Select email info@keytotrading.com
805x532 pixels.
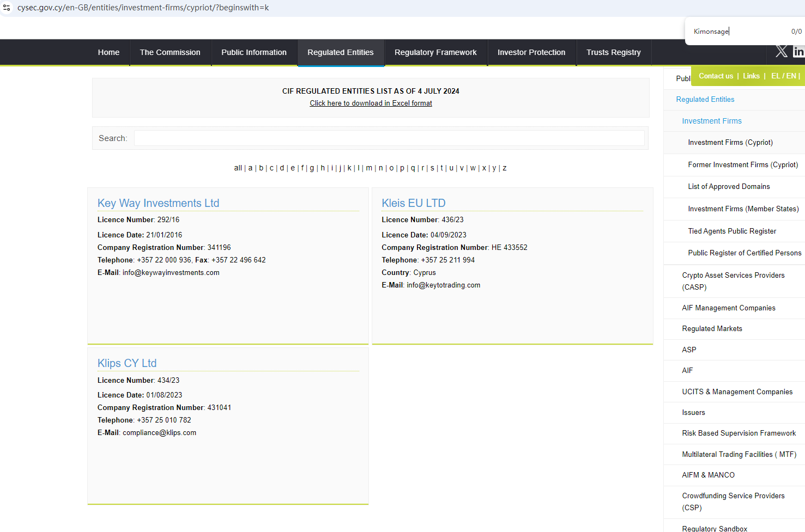[x=444, y=285]
